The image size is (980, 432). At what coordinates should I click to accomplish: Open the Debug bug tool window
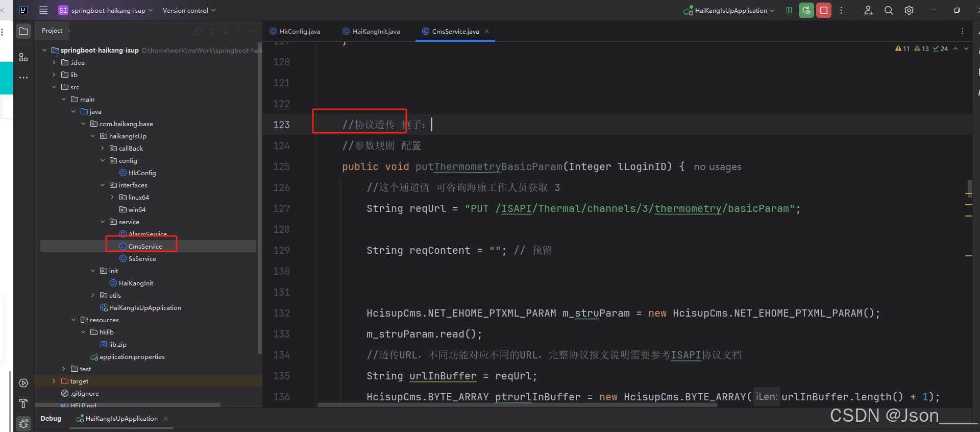(23, 423)
